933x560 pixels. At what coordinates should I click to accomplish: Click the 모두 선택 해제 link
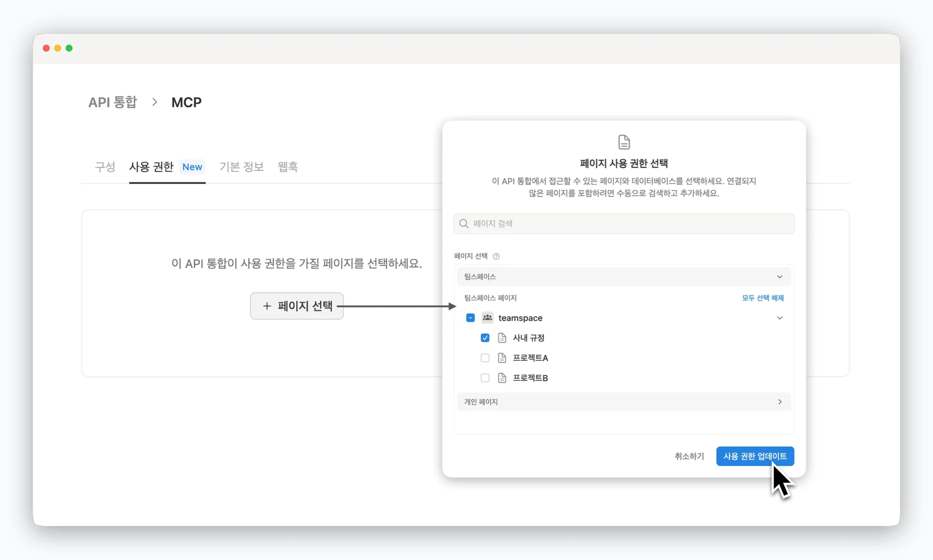coord(762,298)
